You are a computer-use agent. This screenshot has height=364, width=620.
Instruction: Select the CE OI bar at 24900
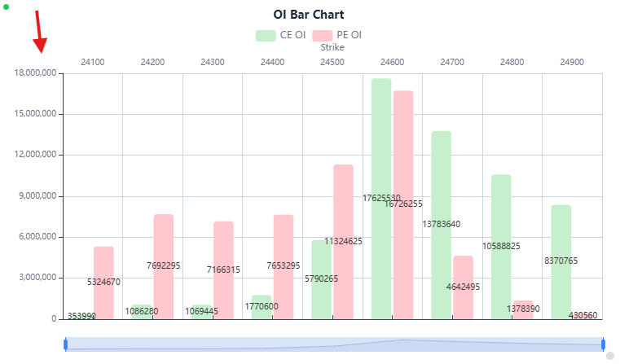click(x=561, y=261)
